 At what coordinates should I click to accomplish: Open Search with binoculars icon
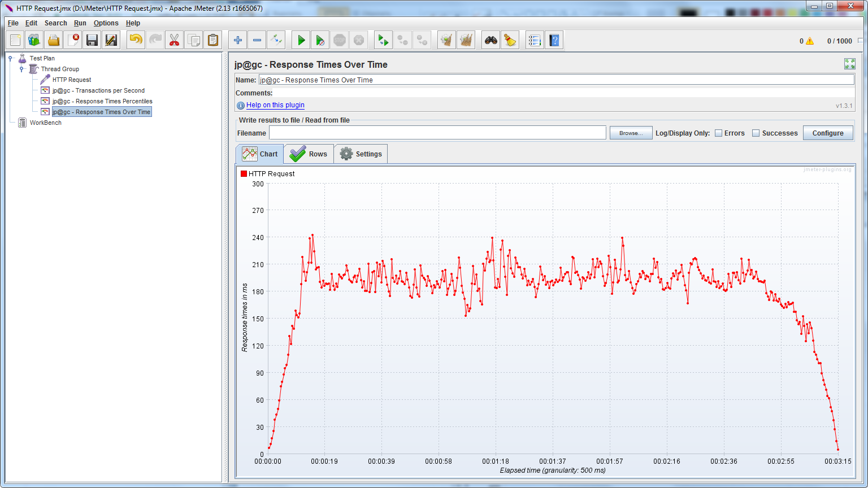[492, 40]
